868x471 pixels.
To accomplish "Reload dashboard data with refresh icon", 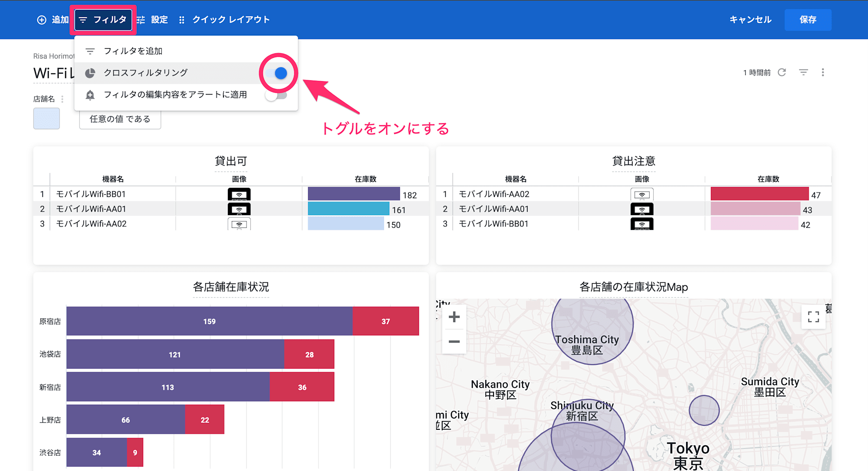I will (782, 72).
